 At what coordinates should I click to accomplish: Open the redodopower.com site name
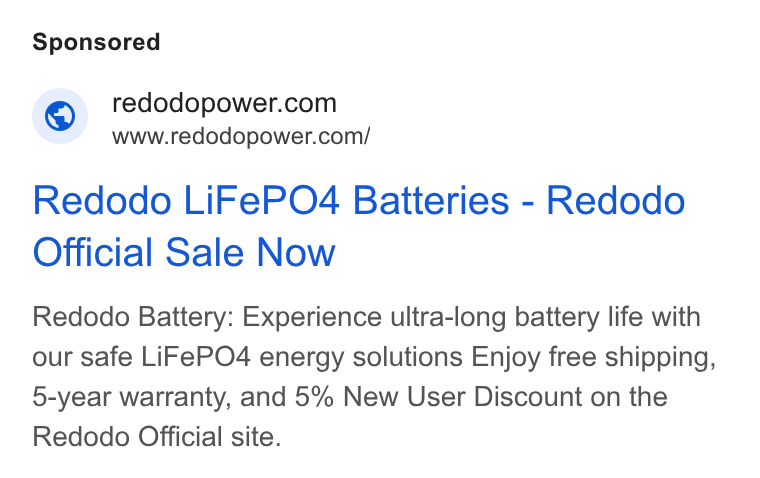pyautogui.click(x=224, y=103)
